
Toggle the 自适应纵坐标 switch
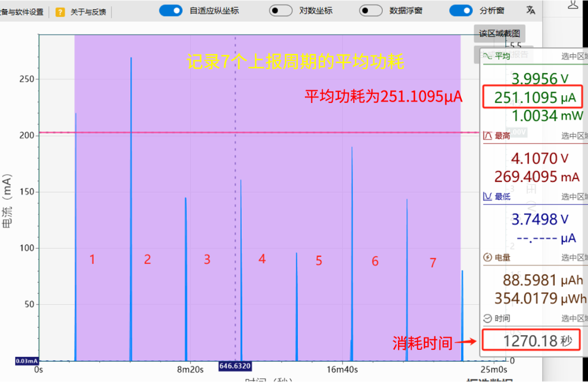(x=170, y=10)
